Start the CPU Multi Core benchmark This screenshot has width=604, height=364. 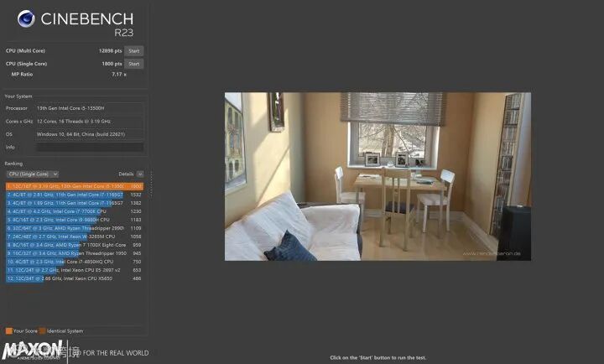pos(133,51)
